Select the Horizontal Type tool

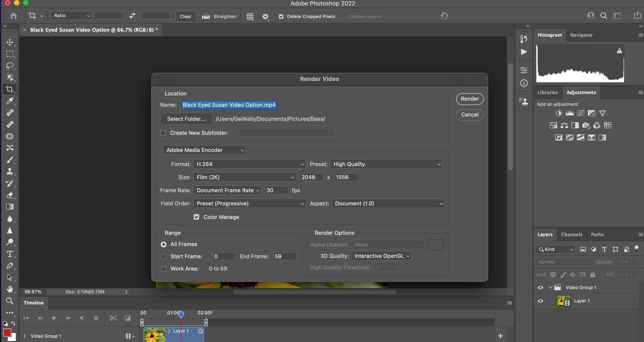click(x=10, y=254)
